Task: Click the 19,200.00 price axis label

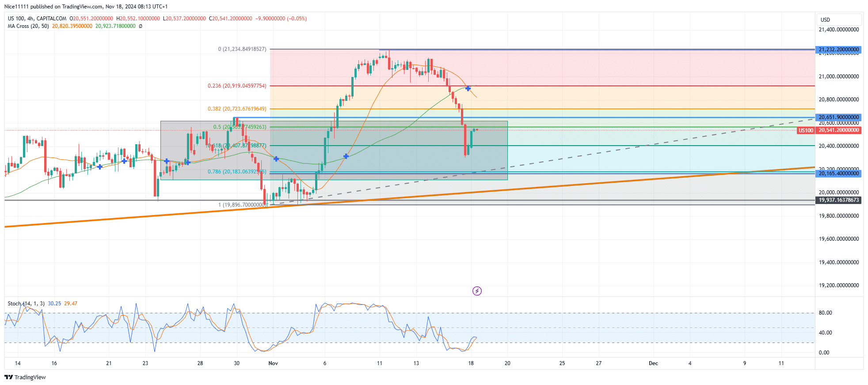Action: click(839, 285)
